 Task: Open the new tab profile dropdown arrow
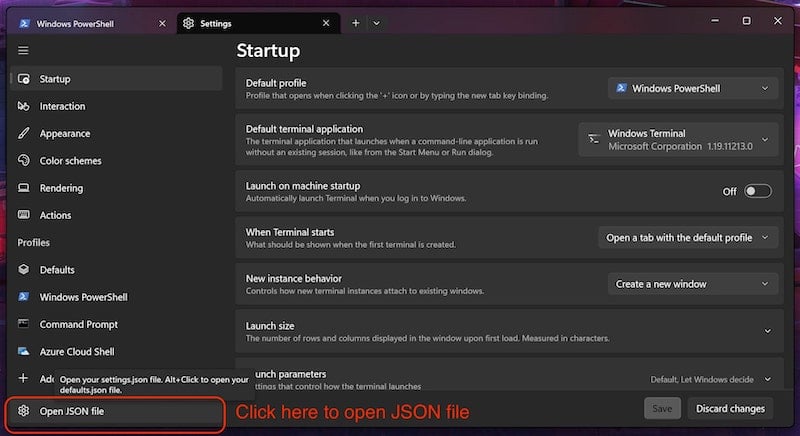[376, 23]
